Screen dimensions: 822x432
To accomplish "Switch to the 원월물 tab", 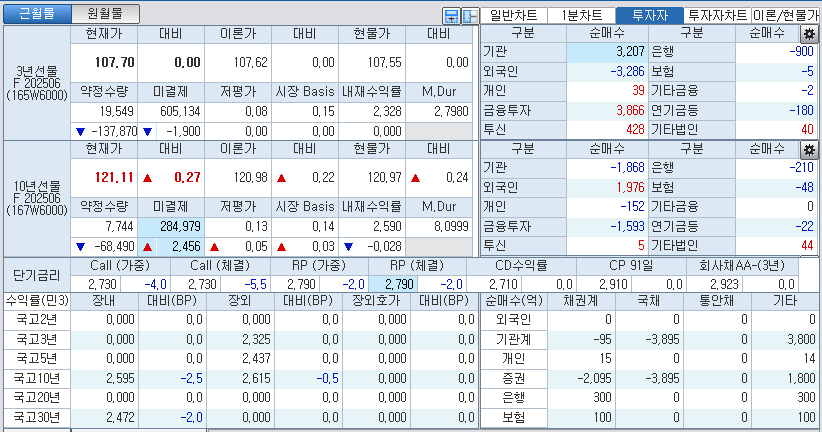I will click(105, 14).
